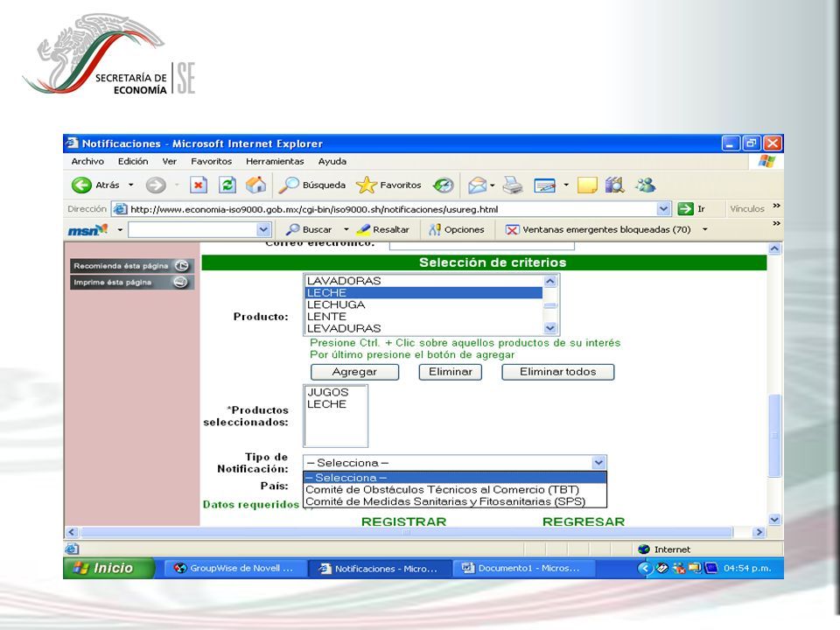Image resolution: width=840 pixels, height=630 pixels.
Task: Switch to GroupWise de Novell taskbar item
Action: coord(234,569)
